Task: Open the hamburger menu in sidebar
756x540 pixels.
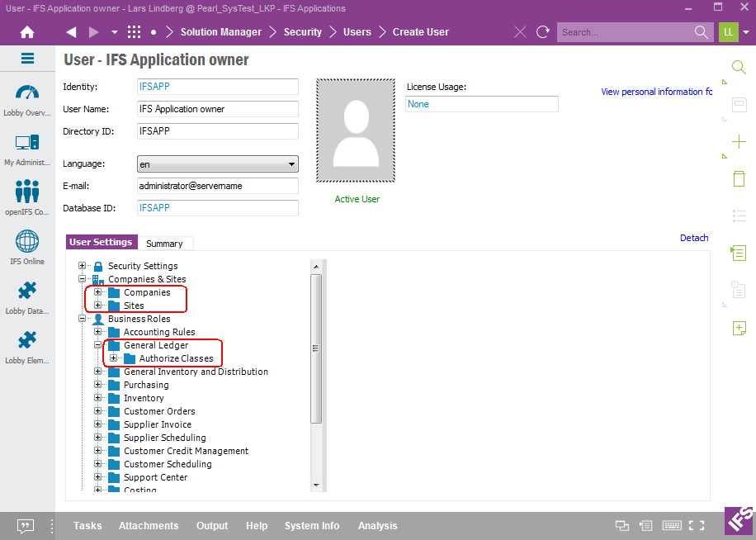Action: click(27, 59)
